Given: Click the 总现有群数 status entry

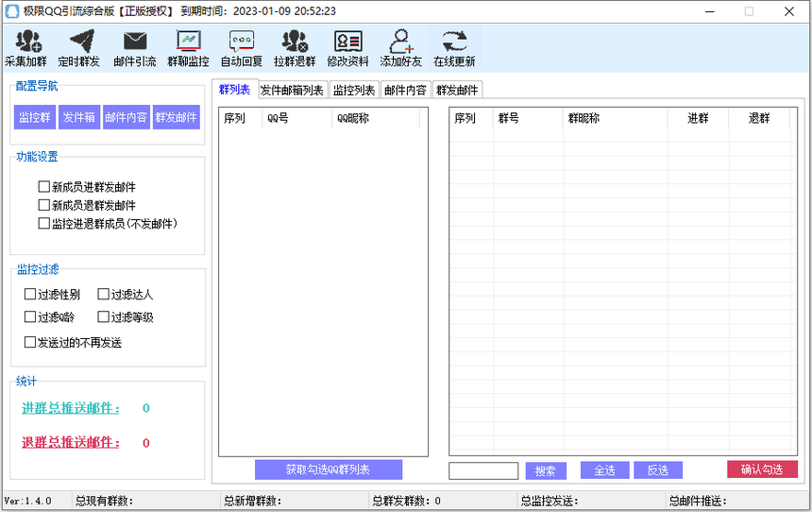Looking at the screenshot, I should [x=104, y=501].
